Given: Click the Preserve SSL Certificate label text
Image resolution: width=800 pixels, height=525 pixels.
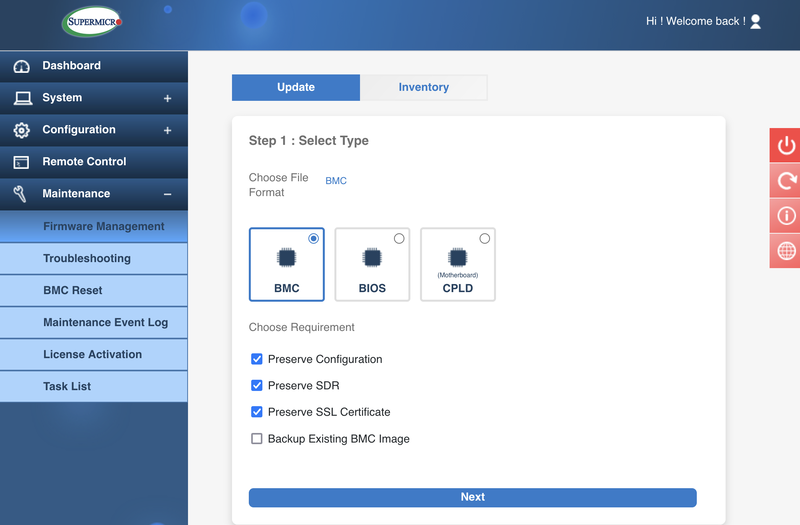Looking at the screenshot, I should coord(329,412).
